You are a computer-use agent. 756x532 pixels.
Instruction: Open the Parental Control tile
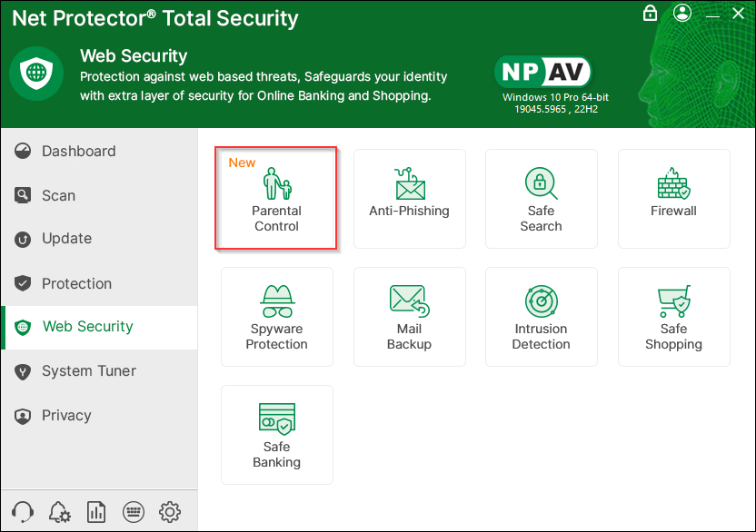pos(276,199)
